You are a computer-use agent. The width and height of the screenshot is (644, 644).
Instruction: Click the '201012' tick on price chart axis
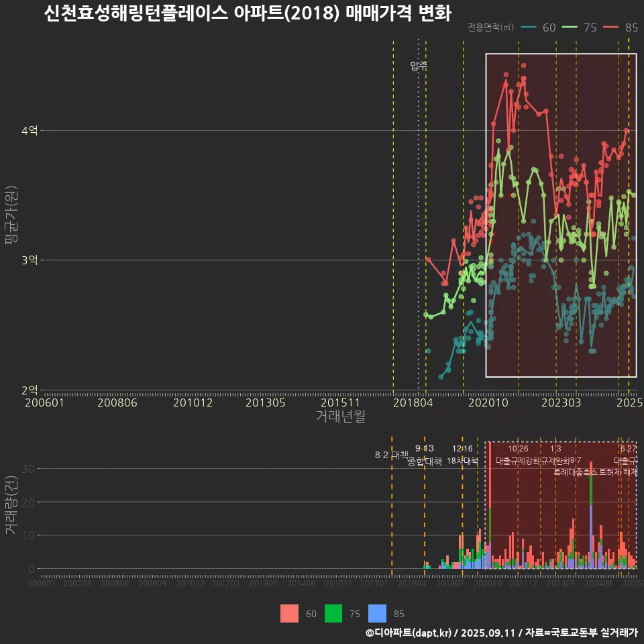[193, 402]
